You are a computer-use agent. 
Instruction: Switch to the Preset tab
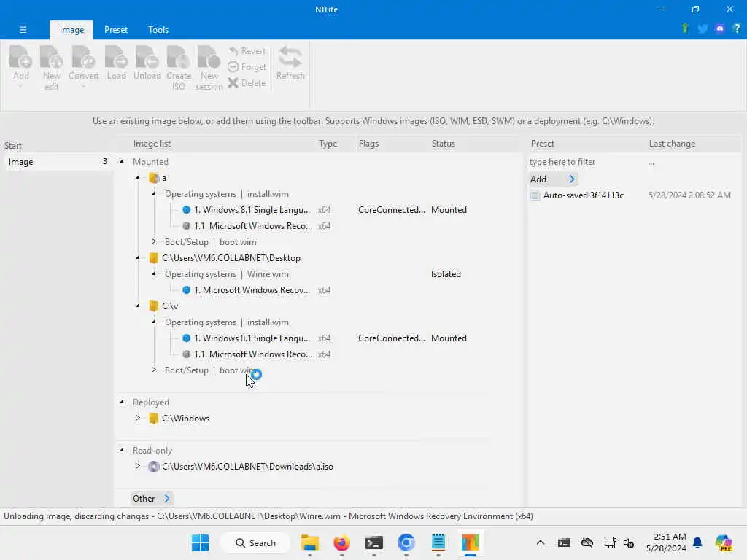(x=116, y=29)
